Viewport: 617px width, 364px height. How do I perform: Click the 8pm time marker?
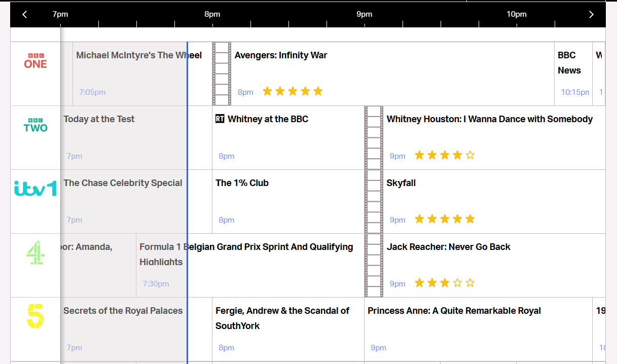point(212,14)
